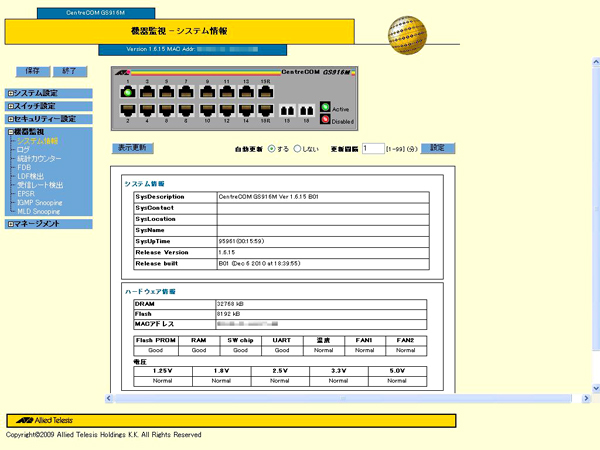Select port 12 on the switch panel
The height and width of the screenshot is (450, 600).
[227, 110]
